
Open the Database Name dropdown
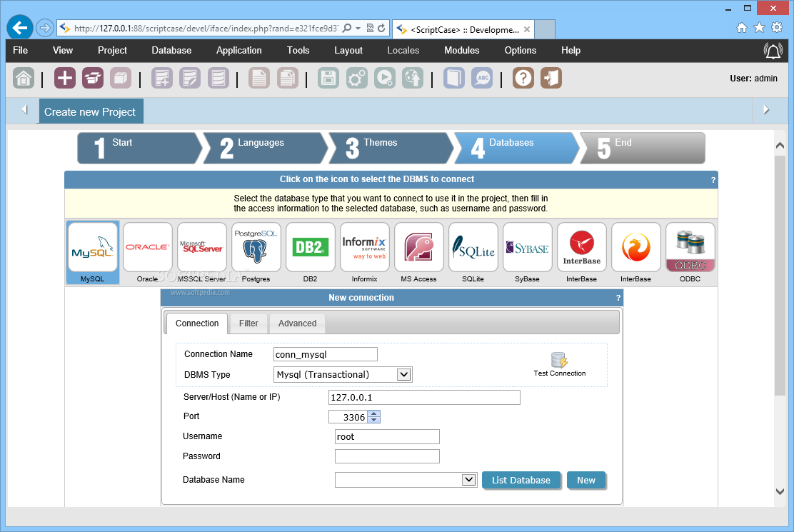[x=469, y=479]
